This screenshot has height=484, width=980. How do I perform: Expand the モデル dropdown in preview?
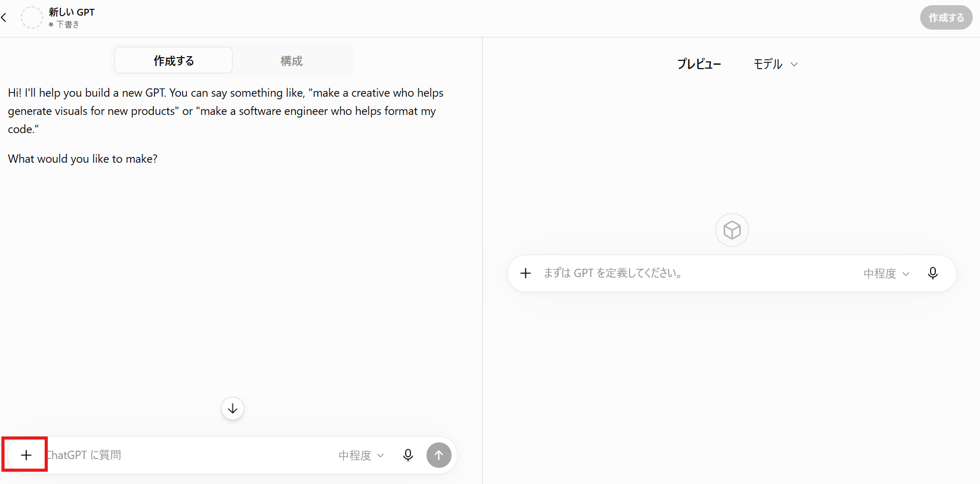click(776, 64)
